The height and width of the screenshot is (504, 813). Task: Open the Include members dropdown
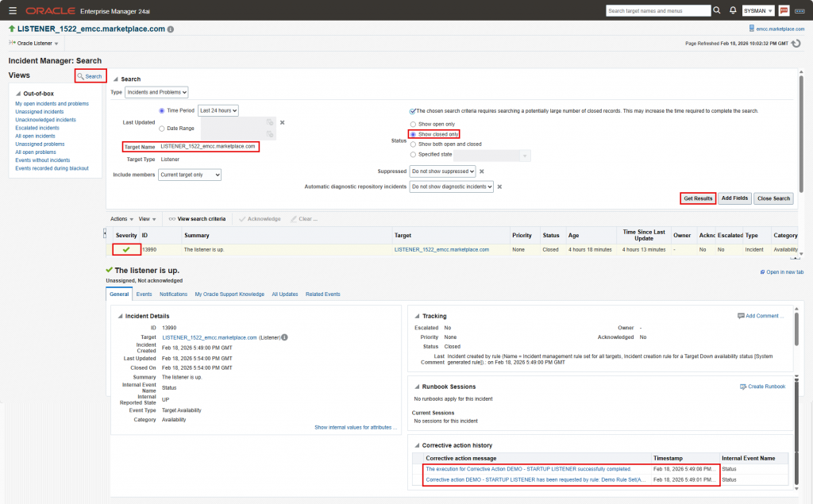click(189, 175)
